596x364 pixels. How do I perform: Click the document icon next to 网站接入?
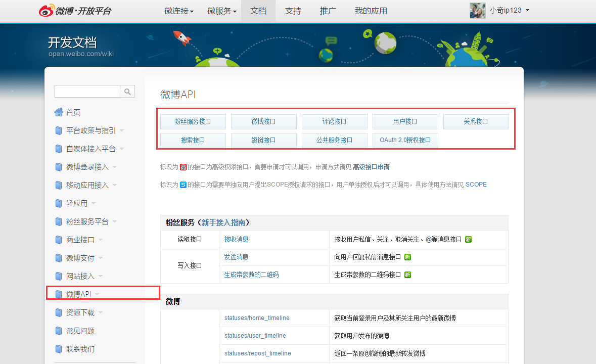(x=59, y=276)
